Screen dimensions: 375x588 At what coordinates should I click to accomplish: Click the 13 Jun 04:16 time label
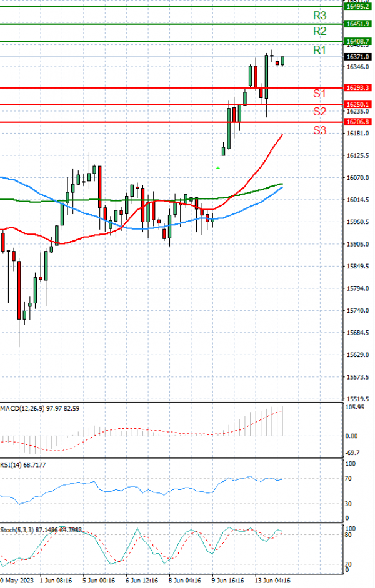272,581
